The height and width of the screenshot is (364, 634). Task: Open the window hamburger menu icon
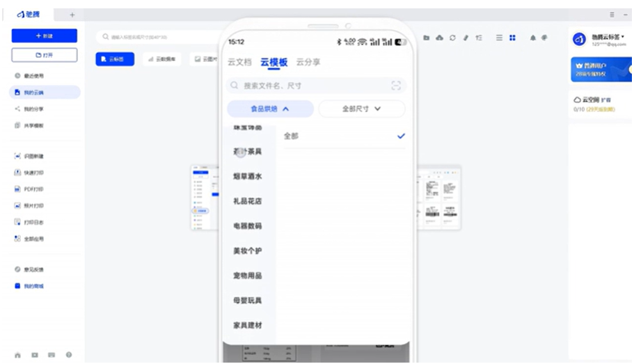pos(612,15)
